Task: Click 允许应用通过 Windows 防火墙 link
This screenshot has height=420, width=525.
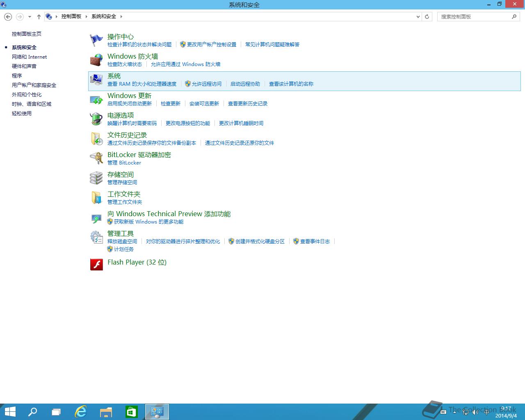Action: (x=186, y=64)
